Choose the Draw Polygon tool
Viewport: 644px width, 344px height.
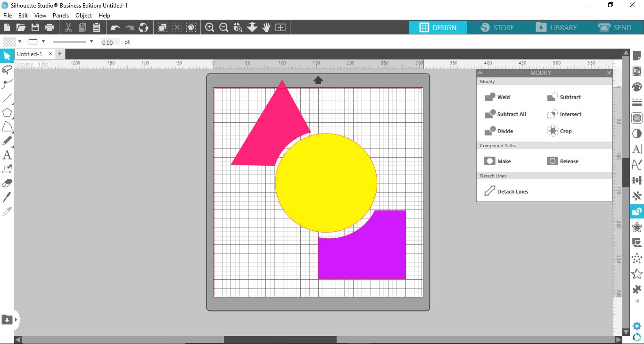click(7, 112)
